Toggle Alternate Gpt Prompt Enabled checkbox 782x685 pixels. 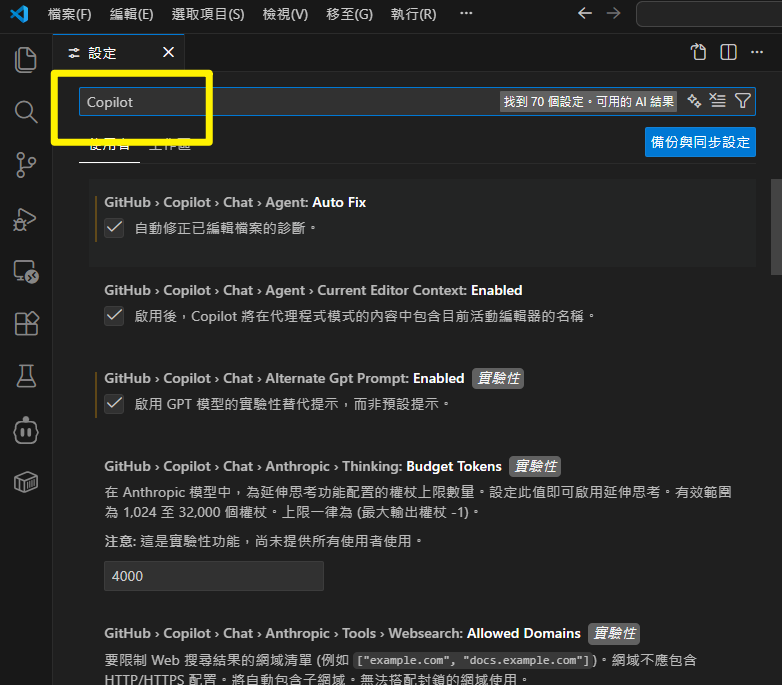coord(114,403)
